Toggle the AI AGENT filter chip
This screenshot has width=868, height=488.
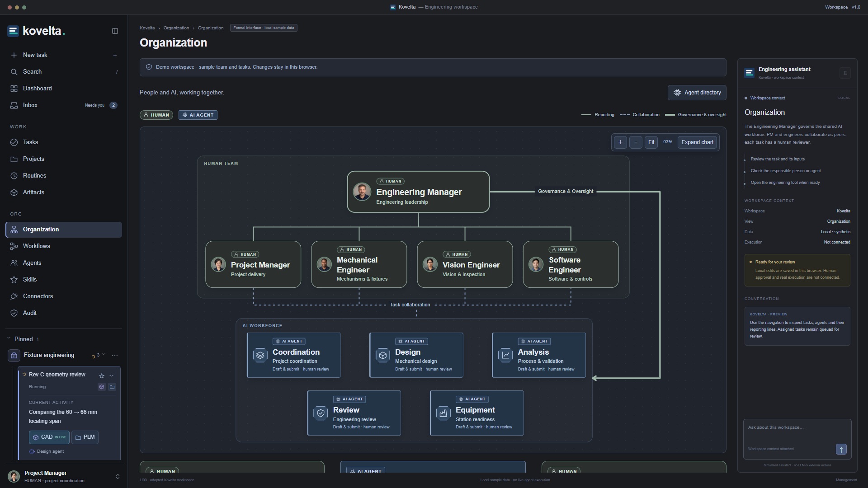point(198,115)
